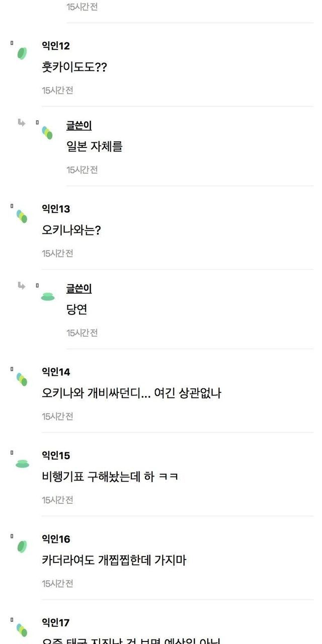
Task: Tap the username 익인12
Action: tap(56, 46)
